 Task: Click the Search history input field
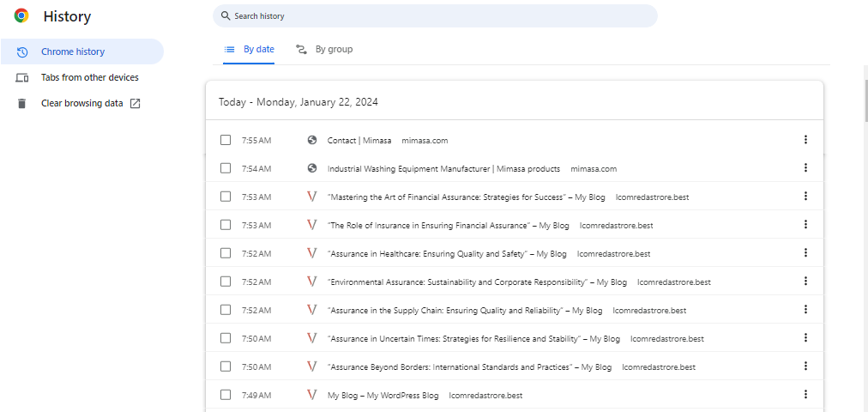click(x=437, y=16)
